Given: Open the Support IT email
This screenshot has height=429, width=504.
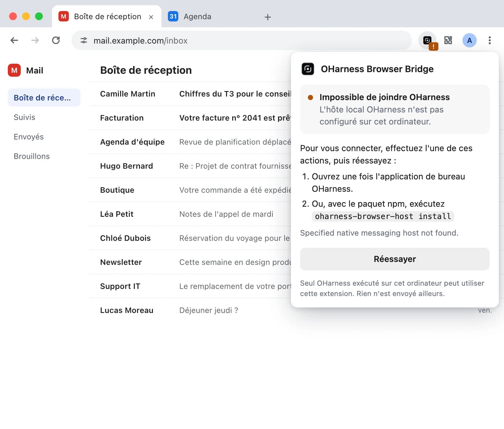Looking at the screenshot, I should [x=190, y=286].
